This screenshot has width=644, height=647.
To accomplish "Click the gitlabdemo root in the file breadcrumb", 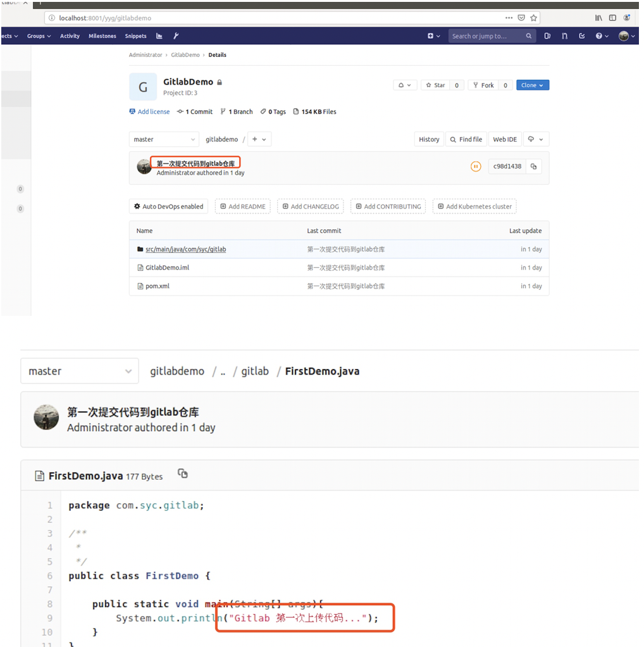I will coord(177,371).
